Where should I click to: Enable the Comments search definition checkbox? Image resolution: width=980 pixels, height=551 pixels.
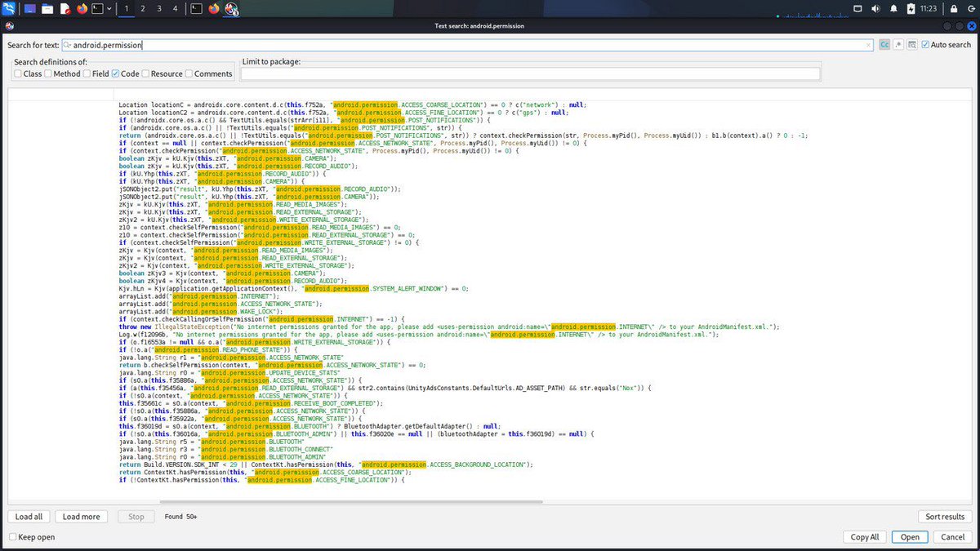[209, 73]
